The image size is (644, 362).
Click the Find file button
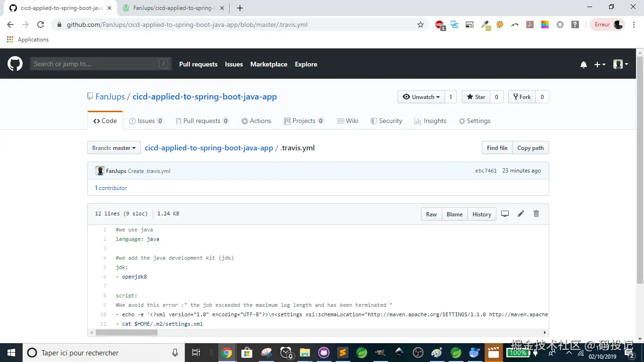tap(497, 148)
